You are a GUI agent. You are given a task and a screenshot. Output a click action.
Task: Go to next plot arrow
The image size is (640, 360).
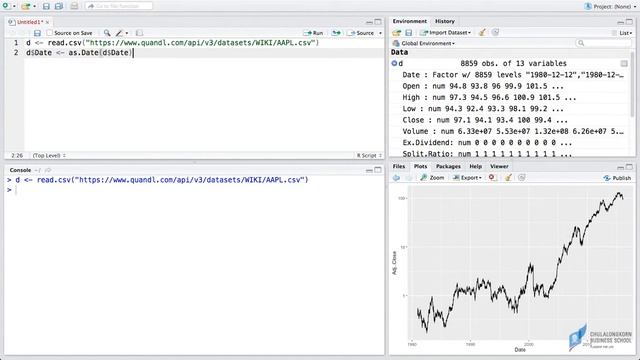(x=408, y=178)
